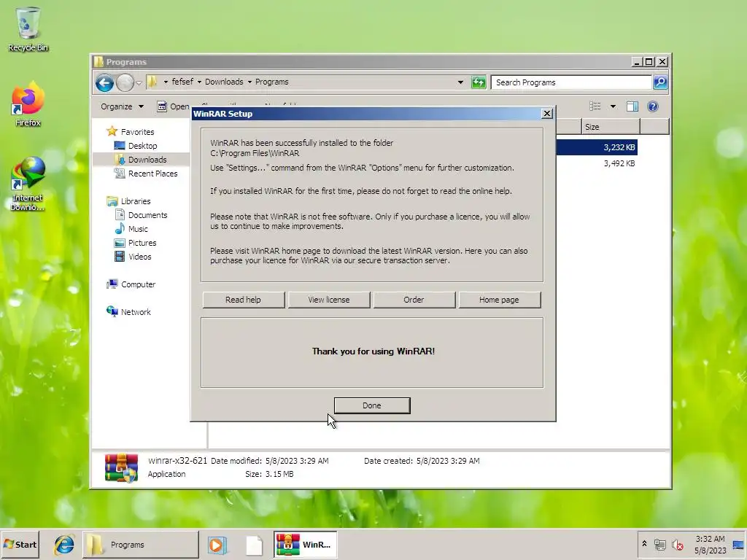Open the Documents library
This screenshot has width=747, height=560.
pyautogui.click(x=141, y=215)
